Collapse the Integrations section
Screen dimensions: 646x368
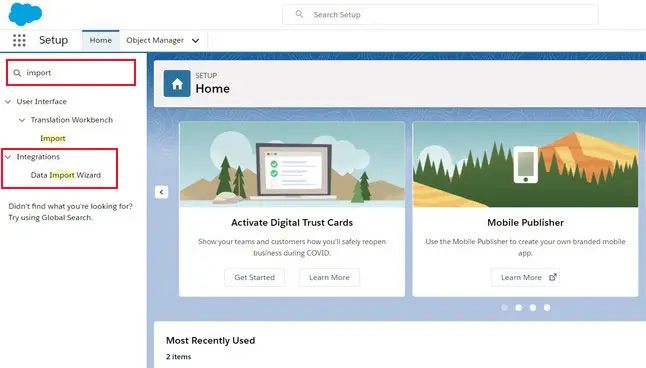coord(8,157)
